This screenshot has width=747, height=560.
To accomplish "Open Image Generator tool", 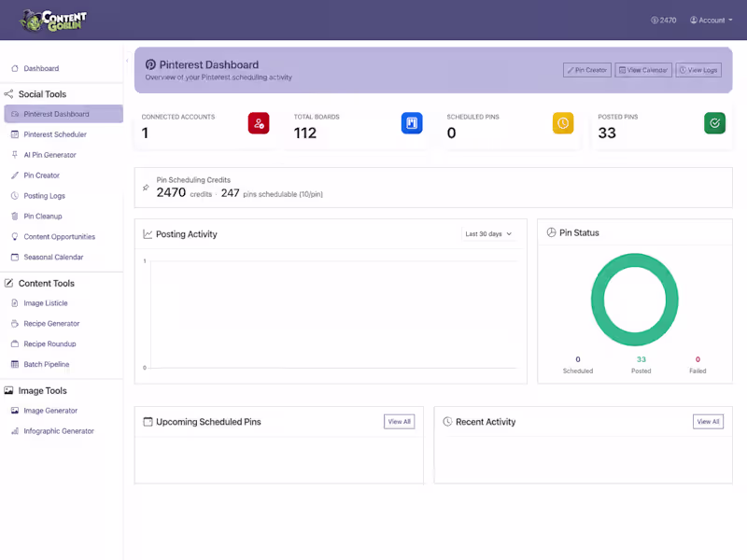I will click(50, 411).
